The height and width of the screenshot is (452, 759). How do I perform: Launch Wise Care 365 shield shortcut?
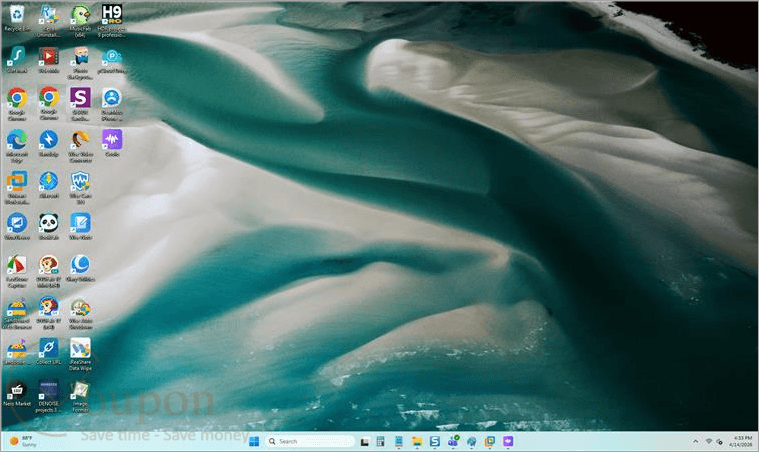pyautogui.click(x=80, y=187)
